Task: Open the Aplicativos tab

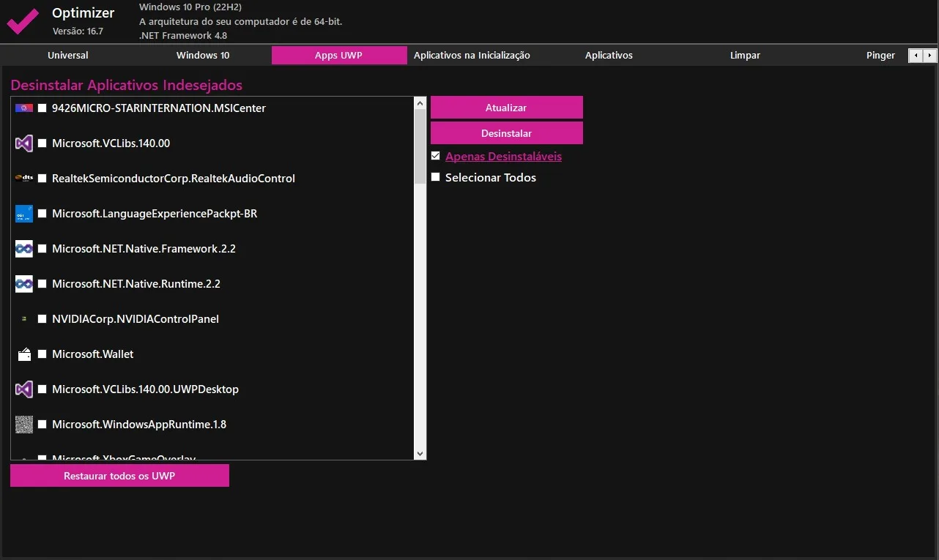Action: coord(609,56)
